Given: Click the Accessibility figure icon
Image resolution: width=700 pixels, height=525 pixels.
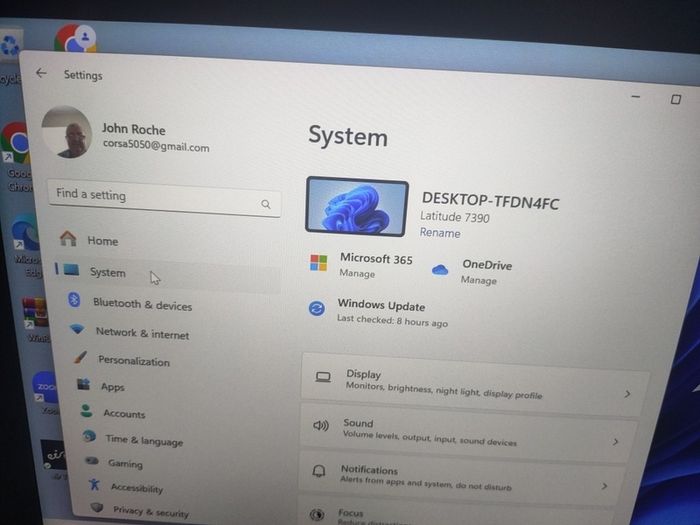Looking at the screenshot, I should pyautogui.click(x=94, y=484).
